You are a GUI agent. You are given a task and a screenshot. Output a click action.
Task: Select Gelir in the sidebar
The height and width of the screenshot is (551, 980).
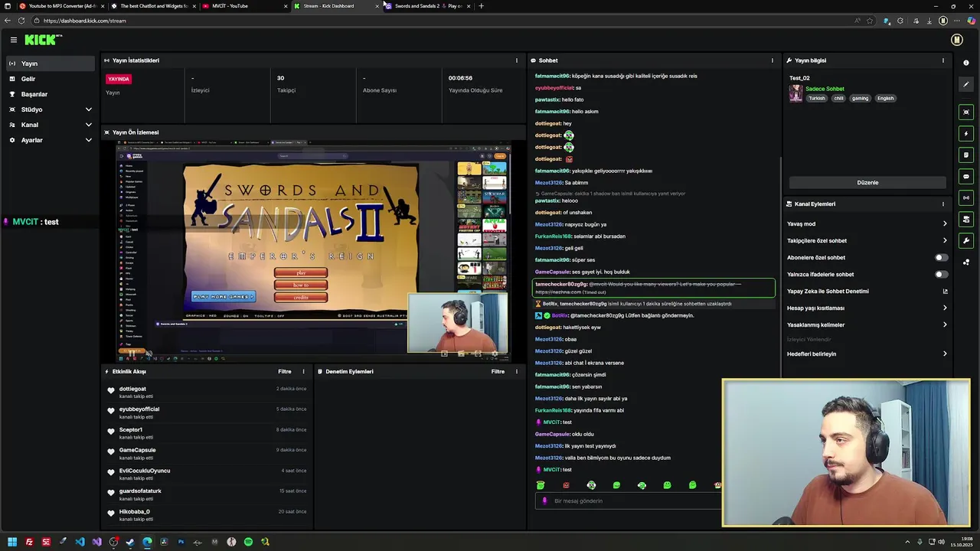pyautogui.click(x=51, y=79)
